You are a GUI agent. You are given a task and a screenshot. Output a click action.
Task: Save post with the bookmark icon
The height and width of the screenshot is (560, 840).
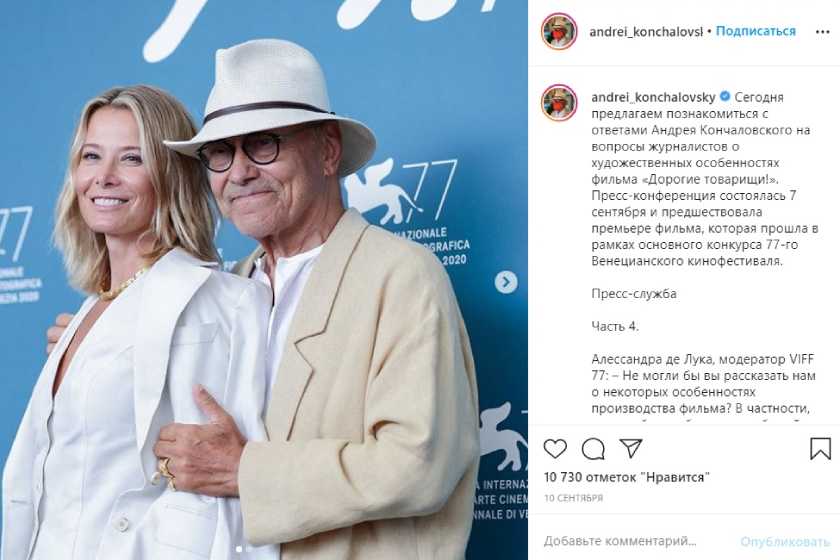click(820, 449)
